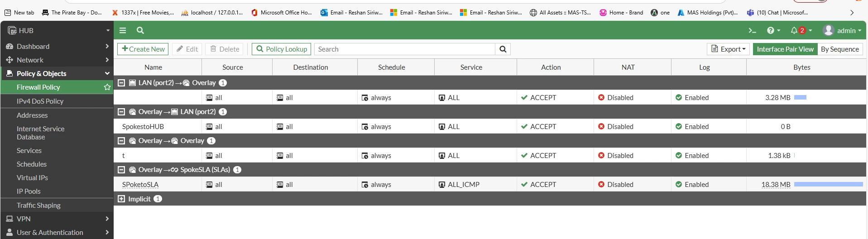Click source all icon in SPoketoSLA row

click(x=209, y=184)
